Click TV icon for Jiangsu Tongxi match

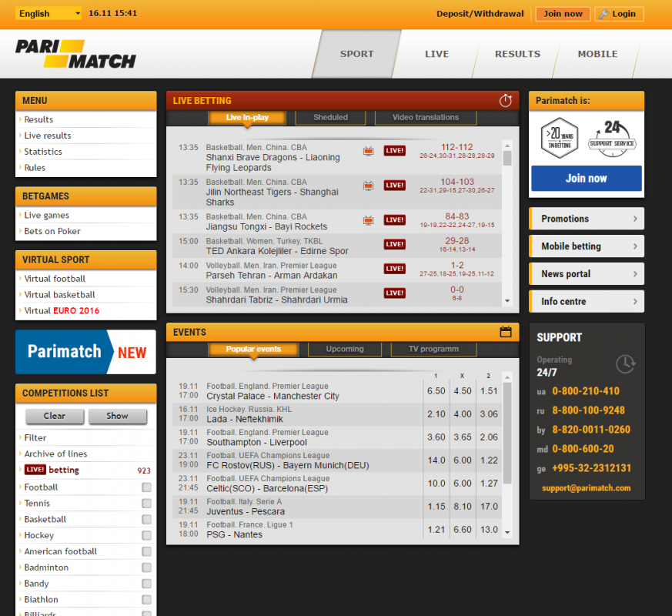368,220
